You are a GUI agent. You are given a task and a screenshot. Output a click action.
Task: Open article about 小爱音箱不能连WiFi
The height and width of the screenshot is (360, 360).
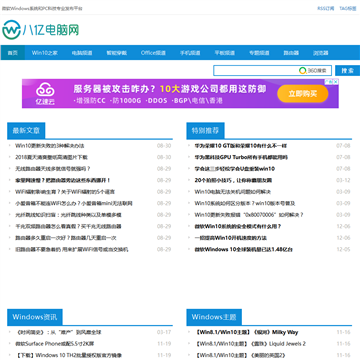tap(74, 203)
